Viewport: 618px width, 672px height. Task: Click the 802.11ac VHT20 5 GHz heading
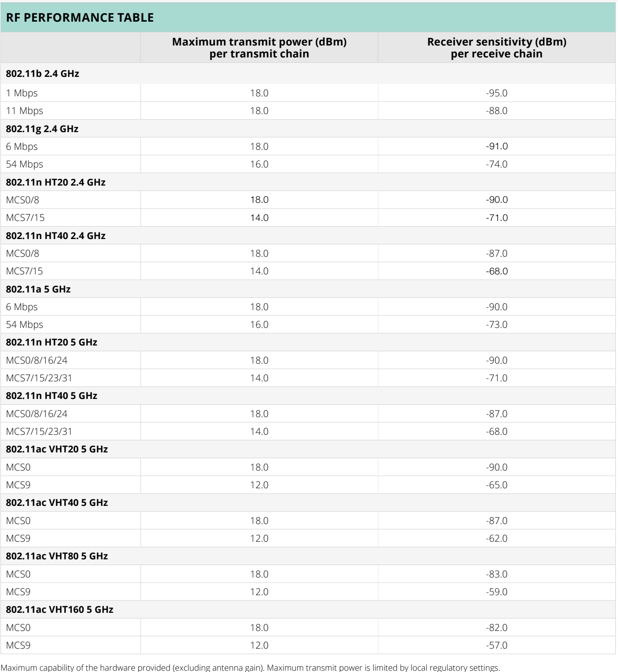tap(57, 449)
